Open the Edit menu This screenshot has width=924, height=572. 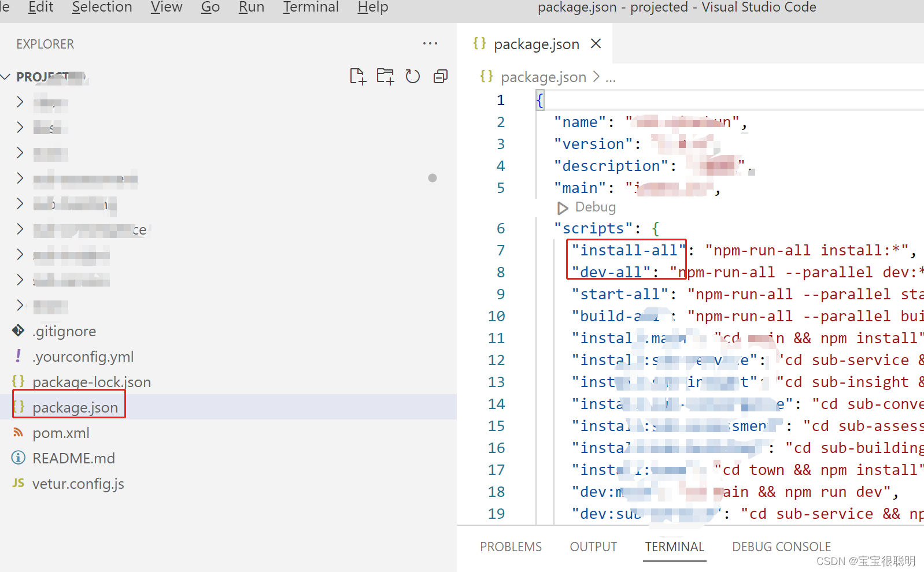point(40,8)
